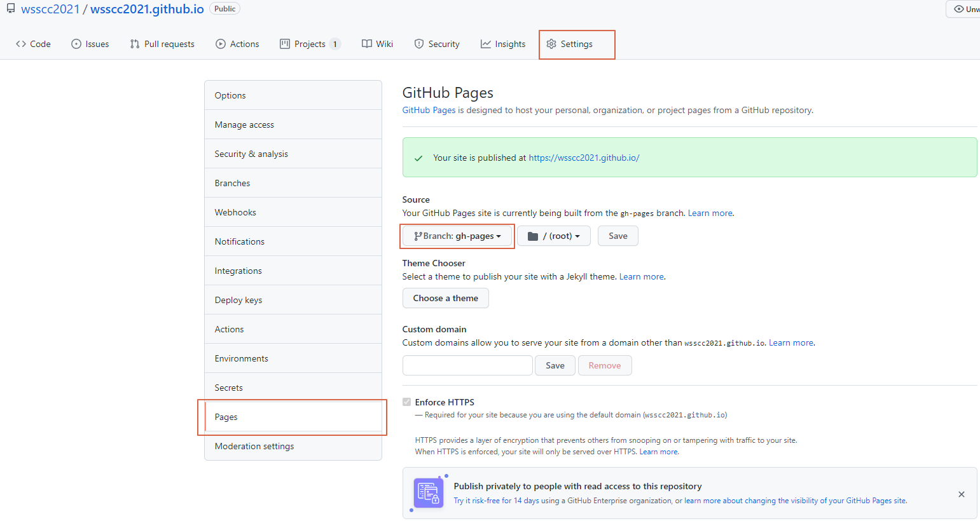980x521 pixels.
Task: Select the Security shield icon
Action: pos(418,43)
